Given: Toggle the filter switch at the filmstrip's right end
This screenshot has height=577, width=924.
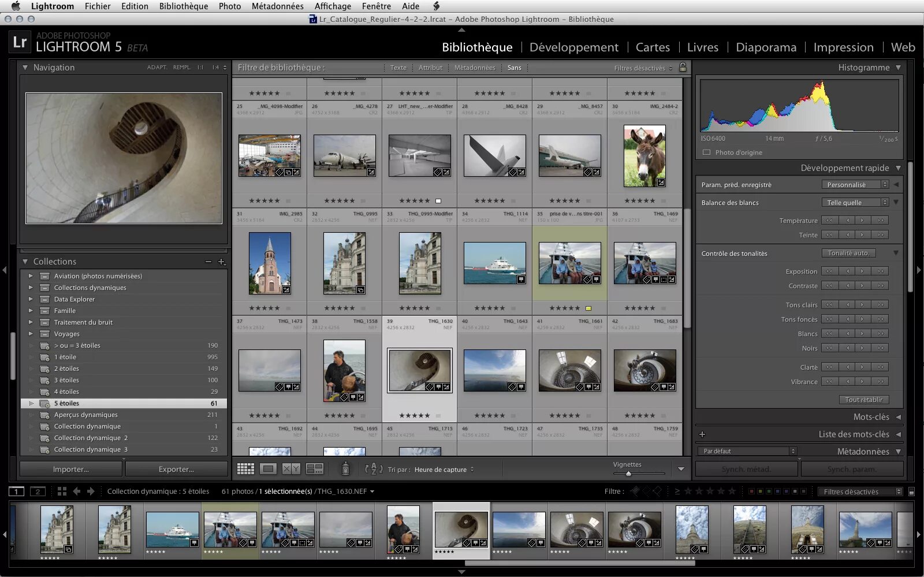Looking at the screenshot, I should pos(911,492).
